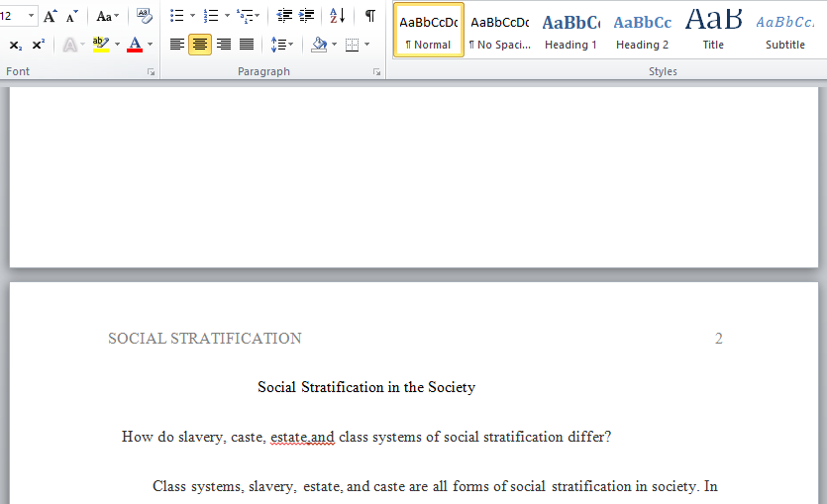Image resolution: width=827 pixels, height=504 pixels.
Task: Justify paragraph text
Action: (x=247, y=45)
